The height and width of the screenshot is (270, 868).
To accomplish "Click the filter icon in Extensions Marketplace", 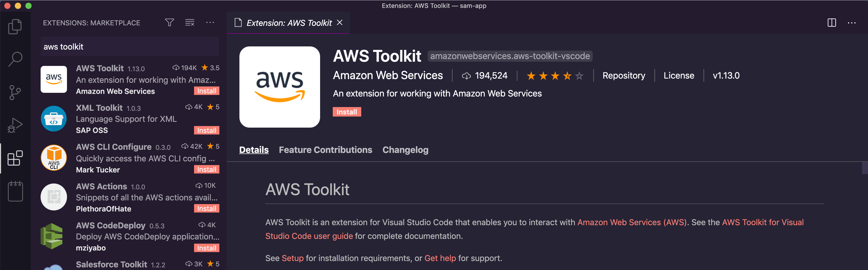I will pyautogui.click(x=170, y=22).
